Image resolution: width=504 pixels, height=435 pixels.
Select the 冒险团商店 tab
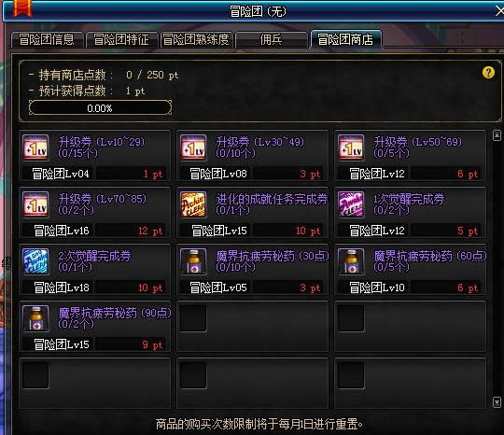coord(346,39)
